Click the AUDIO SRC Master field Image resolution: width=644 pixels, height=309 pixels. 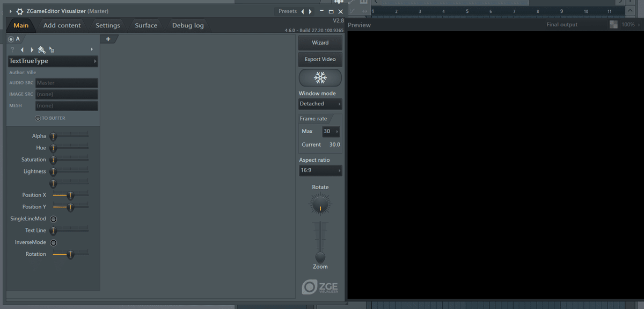(x=67, y=83)
